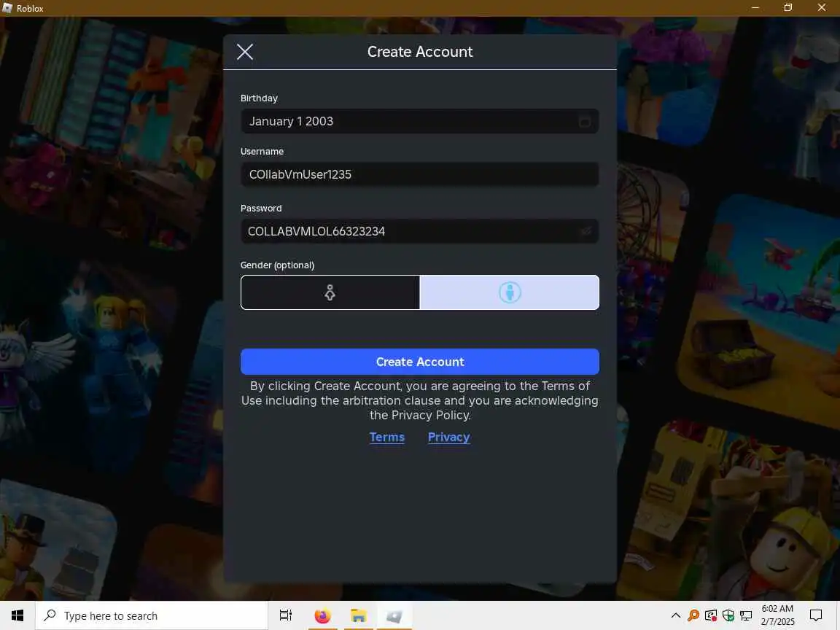Open Windows Security shield tray icon

(x=728, y=615)
